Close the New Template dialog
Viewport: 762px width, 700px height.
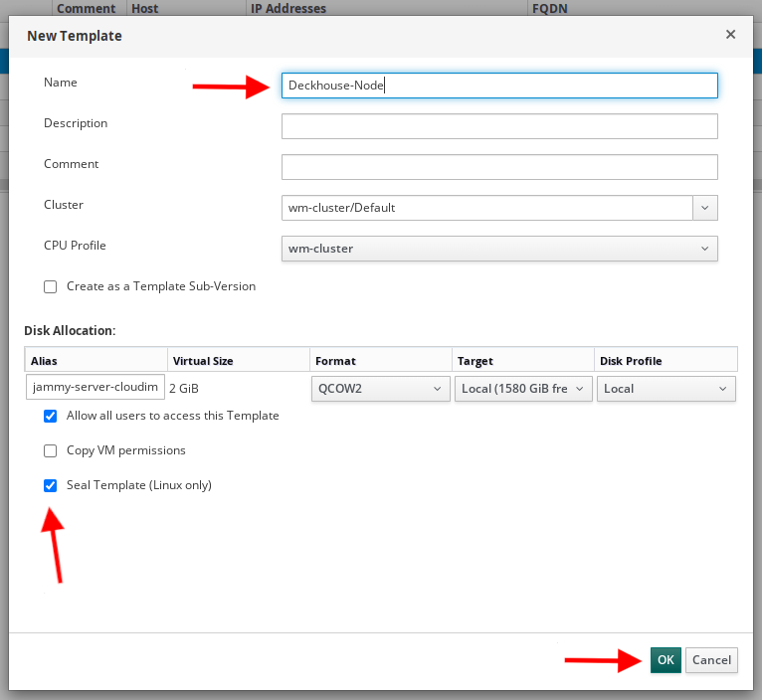click(730, 35)
